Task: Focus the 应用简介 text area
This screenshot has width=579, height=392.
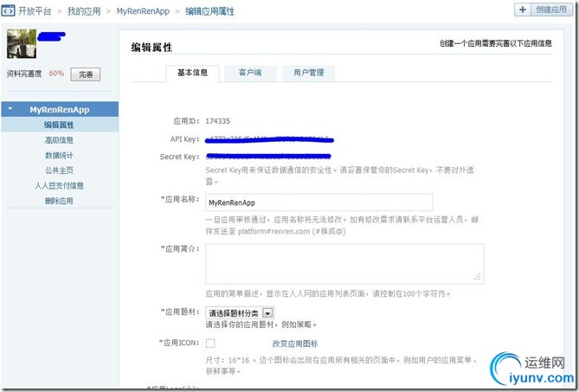Action: pos(344,264)
